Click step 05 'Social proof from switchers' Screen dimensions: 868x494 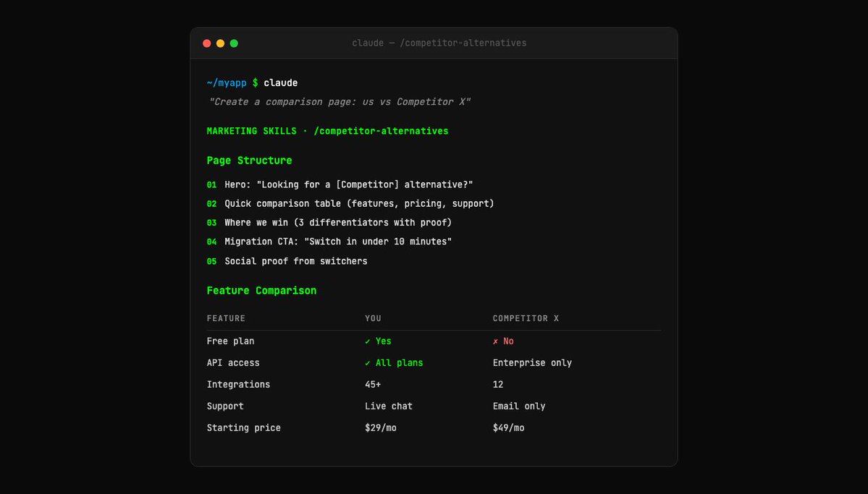tap(287, 261)
